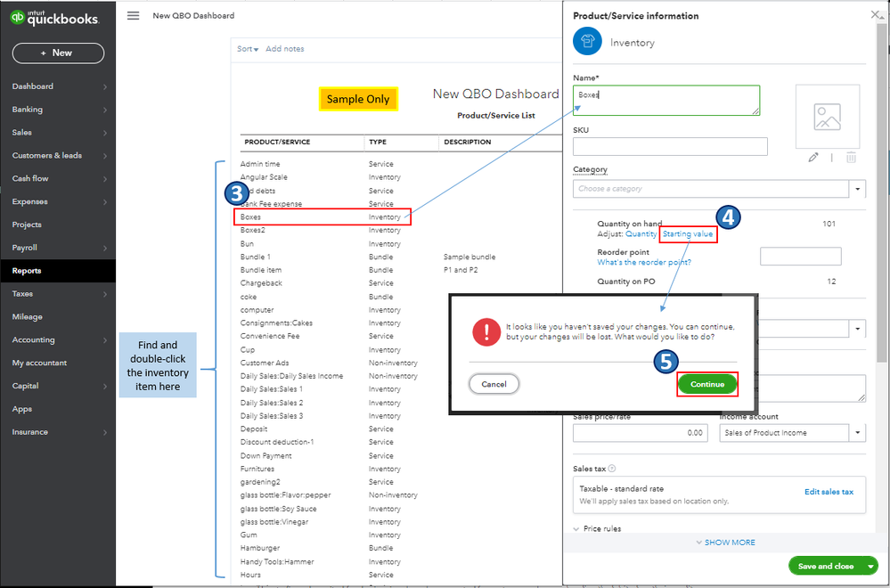Click the image placeholder thumbnail
Viewport: 890px width, 588px height.
tap(828, 117)
